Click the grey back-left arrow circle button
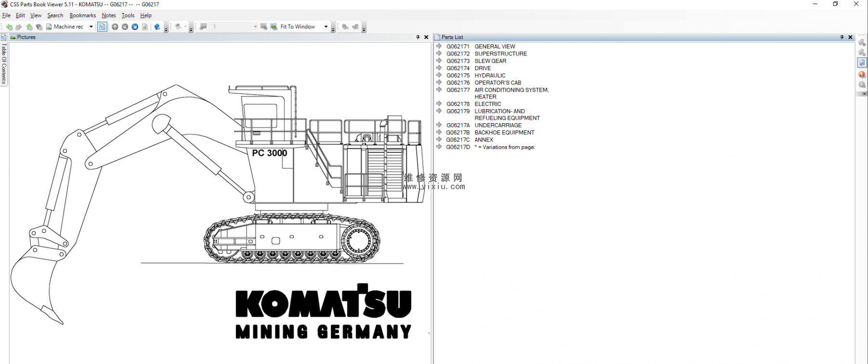 tap(125, 27)
